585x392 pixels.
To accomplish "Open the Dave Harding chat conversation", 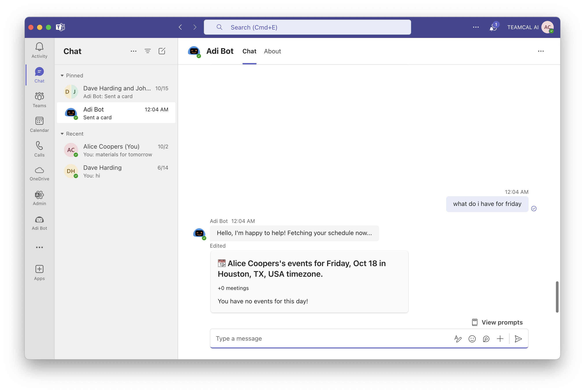I will [x=116, y=171].
